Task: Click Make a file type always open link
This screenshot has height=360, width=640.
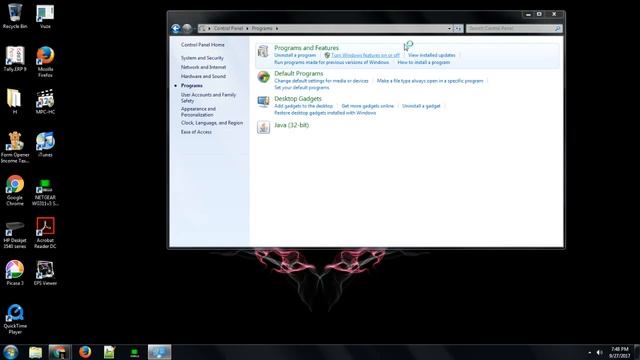Action: point(430,81)
